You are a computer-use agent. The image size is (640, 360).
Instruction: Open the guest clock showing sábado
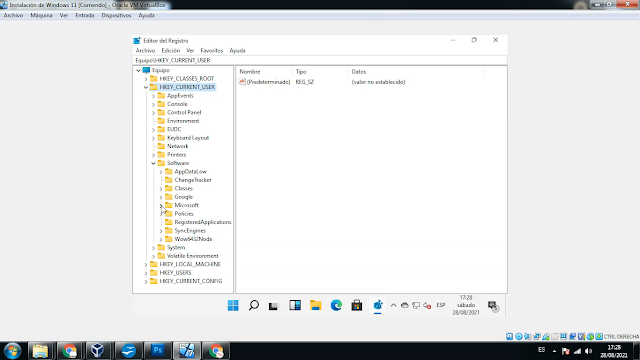click(x=466, y=305)
